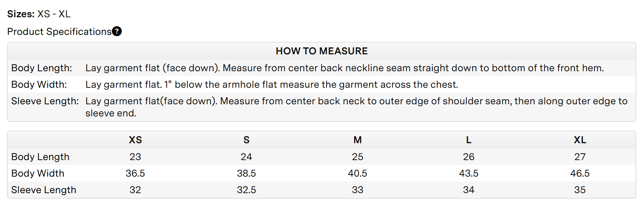
Task: Click the M column header
Action: 357,140
